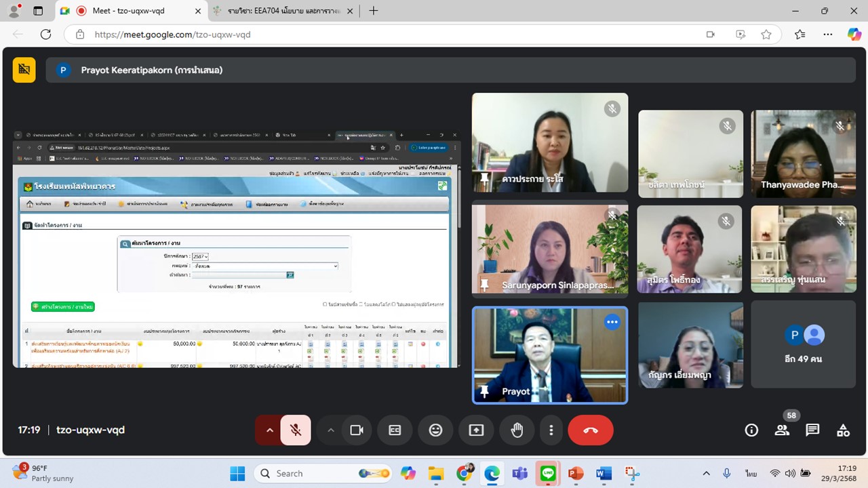Screen dimensions: 868x488
Task: Open Word from the taskbar
Action: click(604, 473)
